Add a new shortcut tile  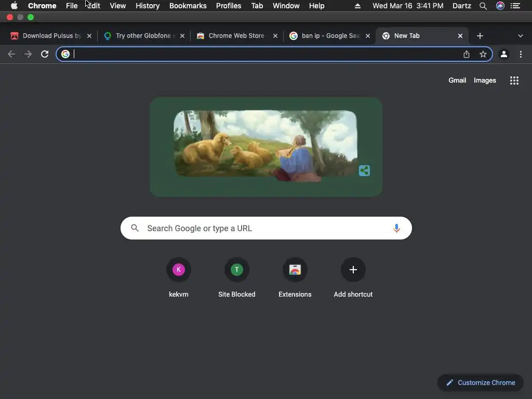pos(353,278)
